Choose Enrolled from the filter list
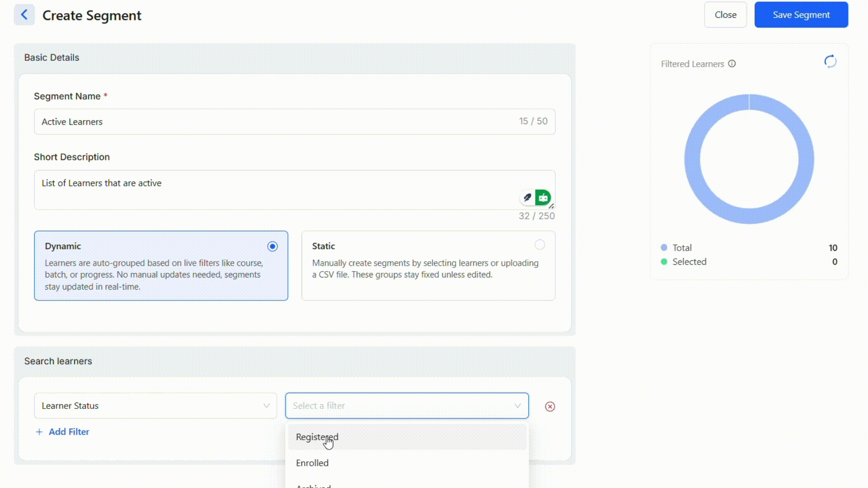 point(312,463)
